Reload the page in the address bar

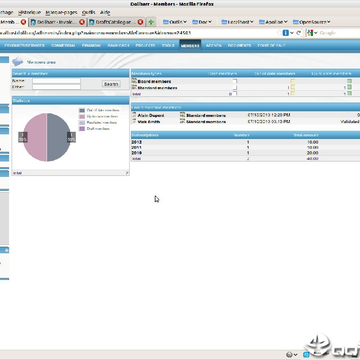pos(299,33)
